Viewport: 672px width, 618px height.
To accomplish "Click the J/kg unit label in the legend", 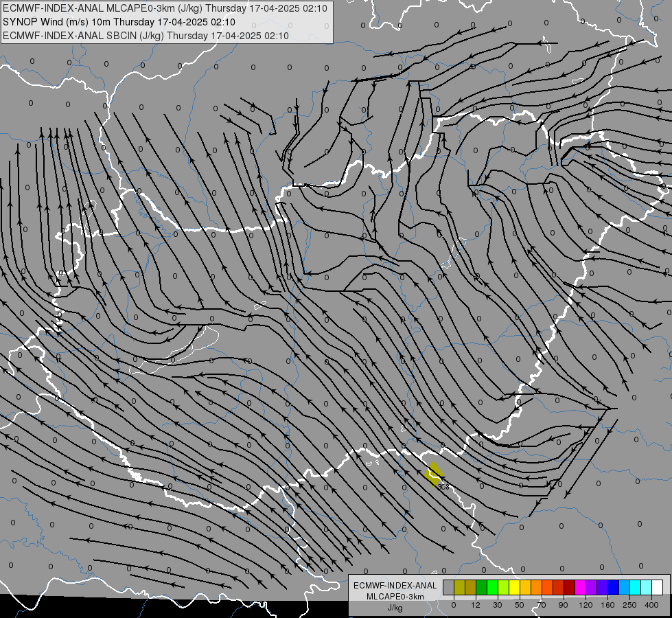I will [x=395, y=608].
